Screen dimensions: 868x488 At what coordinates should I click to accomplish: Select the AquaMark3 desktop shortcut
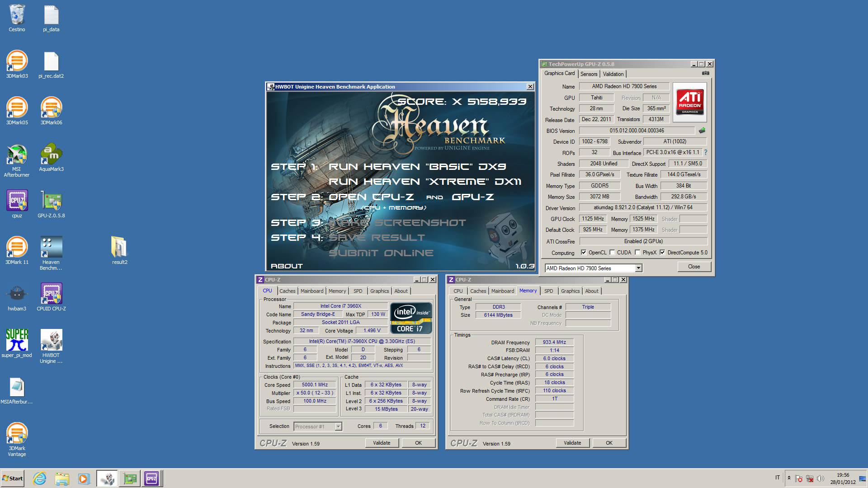pyautogui.click(x=51, y=157)
